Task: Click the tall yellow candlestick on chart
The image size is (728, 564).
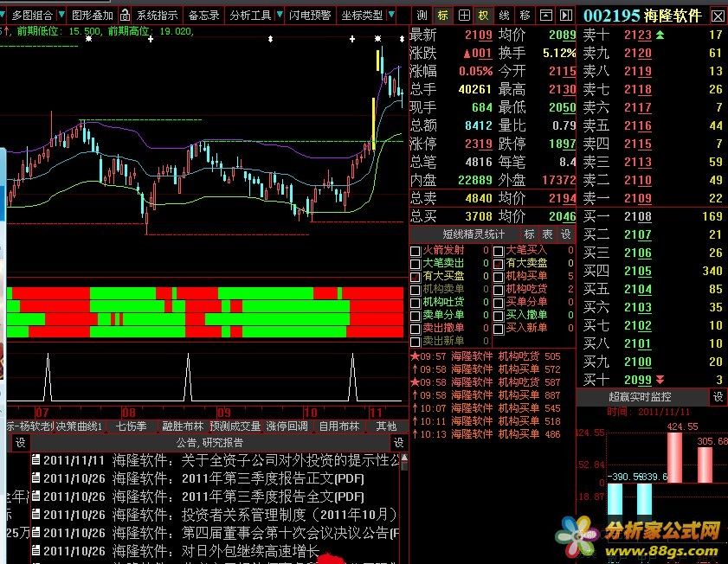Action: (374, 123)
